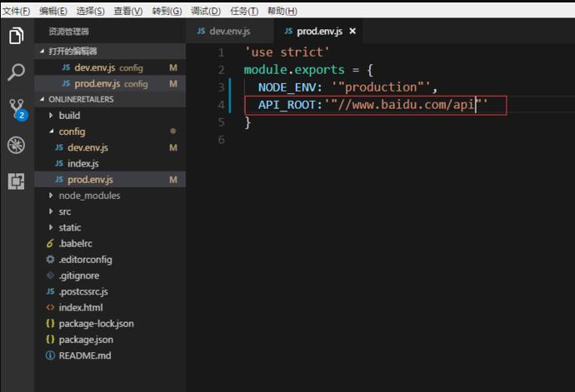
Task: Open the 调试(D) menu
Action: click(x=206, y=11)
